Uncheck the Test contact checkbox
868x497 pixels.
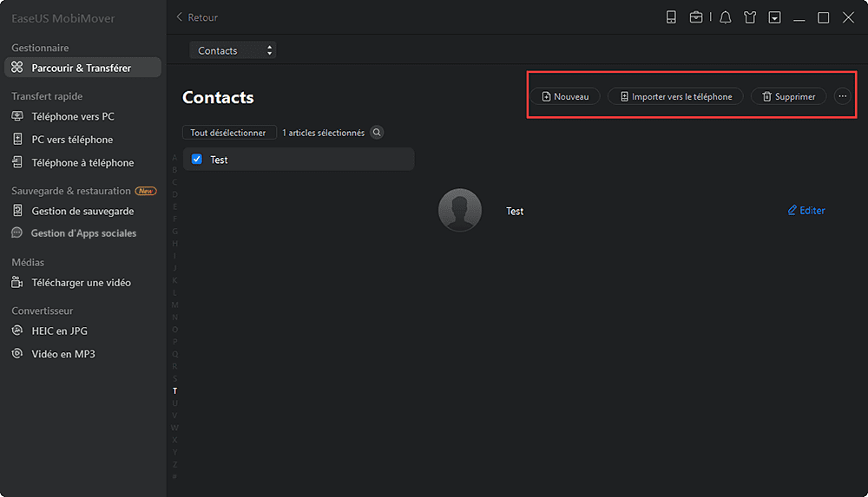tap(197, 160)
